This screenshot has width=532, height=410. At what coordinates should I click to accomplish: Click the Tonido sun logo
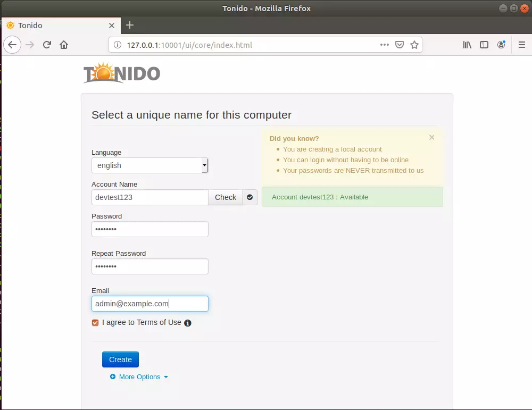(x=122, y=72)
